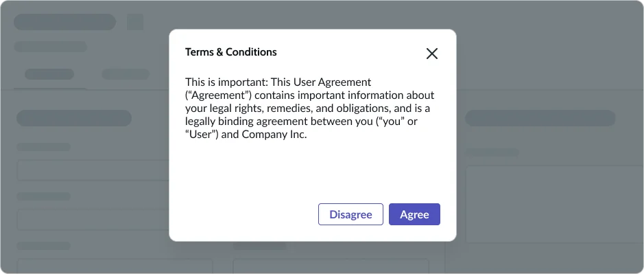Click the small square icon placeholder beside page title
Viewport: 644px width, 274px height.
pyautogui.click(x=135, y=22)
